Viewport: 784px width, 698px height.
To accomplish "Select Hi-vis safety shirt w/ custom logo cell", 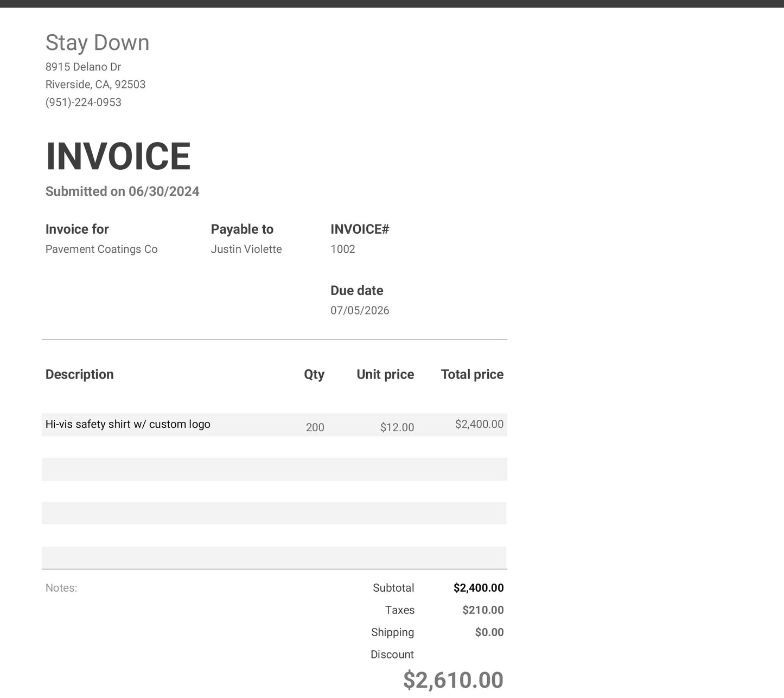I will 128,424.
